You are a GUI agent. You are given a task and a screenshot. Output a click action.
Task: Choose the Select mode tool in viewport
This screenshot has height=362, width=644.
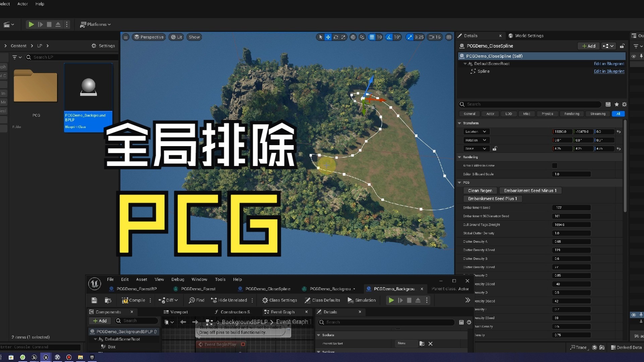pyautogui.click(x=321, y=37)
